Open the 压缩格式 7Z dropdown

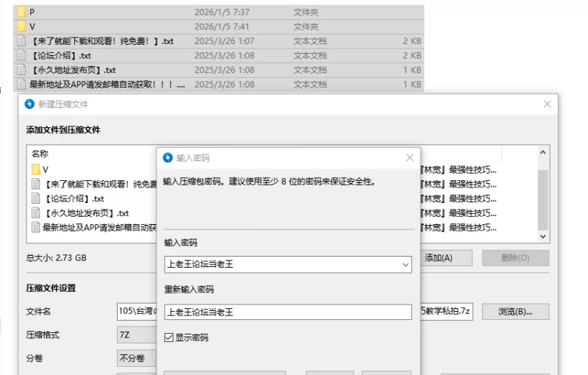137,335
